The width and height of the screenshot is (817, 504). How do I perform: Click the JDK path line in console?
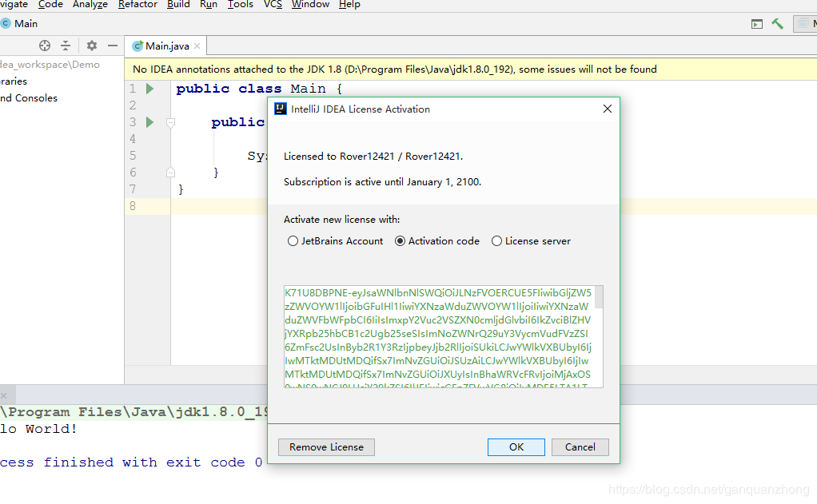coord(134,412)
